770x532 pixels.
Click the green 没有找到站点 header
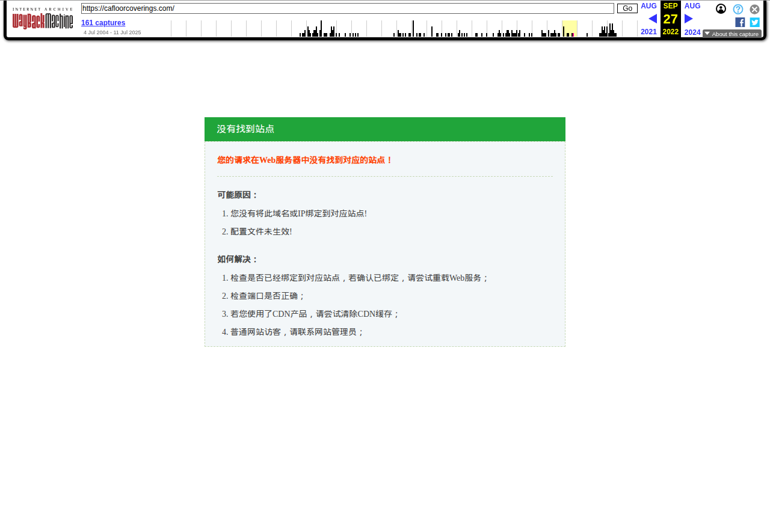[384, 129]
